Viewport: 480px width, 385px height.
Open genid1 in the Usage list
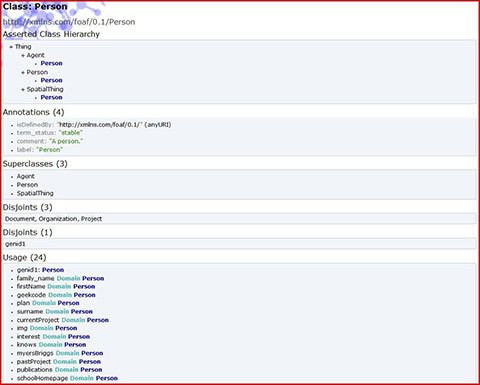coord(28,270)
